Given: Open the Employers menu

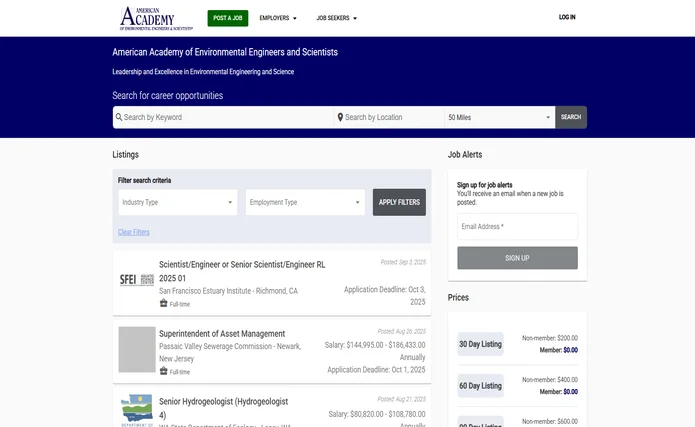Looking at the screenshot, I should pyautogui.click(x=278, y=18).
